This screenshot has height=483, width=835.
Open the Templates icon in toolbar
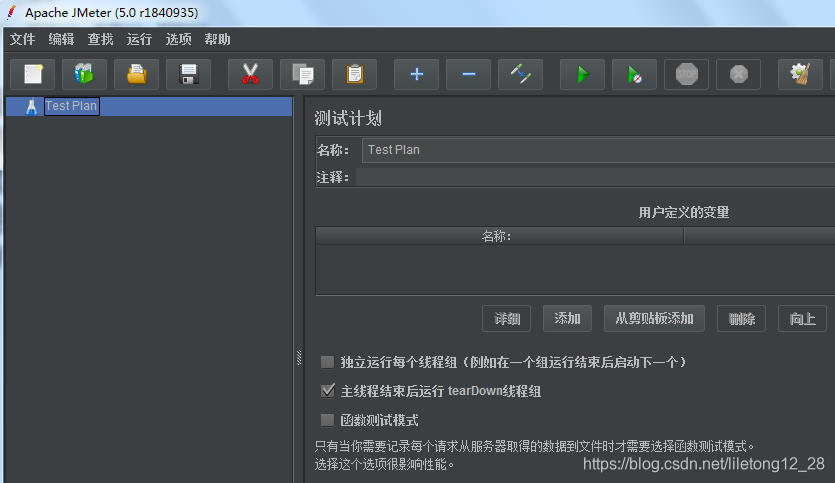pos(84,74)
